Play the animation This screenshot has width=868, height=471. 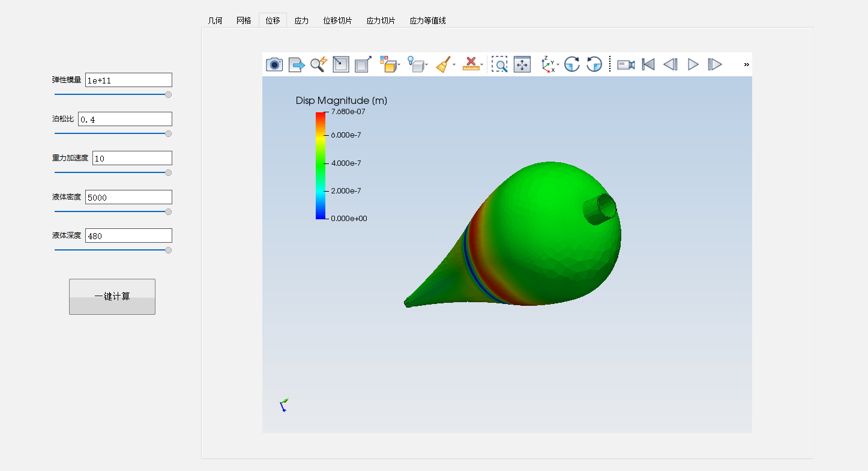(693, 64)
